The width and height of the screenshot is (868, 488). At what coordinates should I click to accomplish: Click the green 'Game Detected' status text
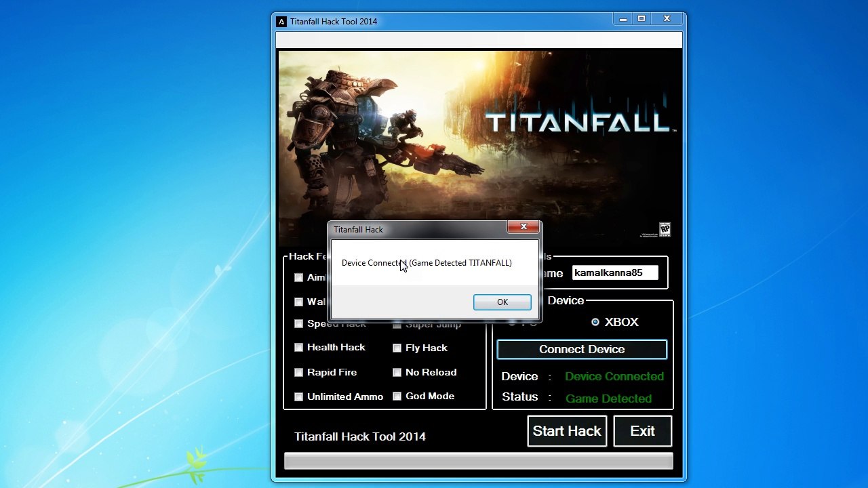[608, 399]
